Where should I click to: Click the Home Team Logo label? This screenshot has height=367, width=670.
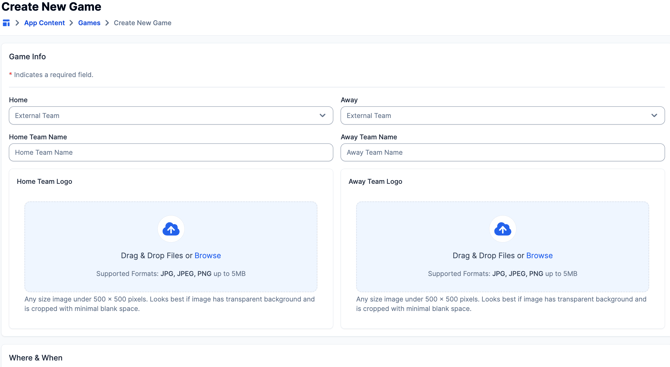[44, 182]
